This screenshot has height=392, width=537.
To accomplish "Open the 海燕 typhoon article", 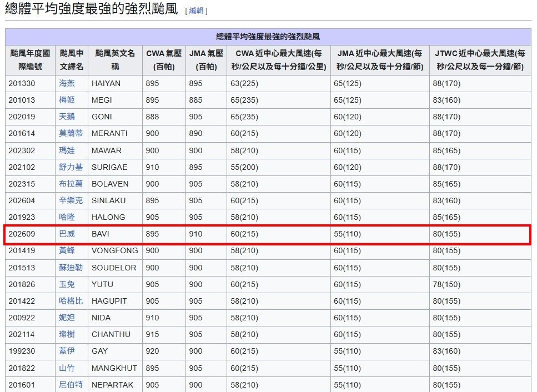I will (x=67, y=83).
